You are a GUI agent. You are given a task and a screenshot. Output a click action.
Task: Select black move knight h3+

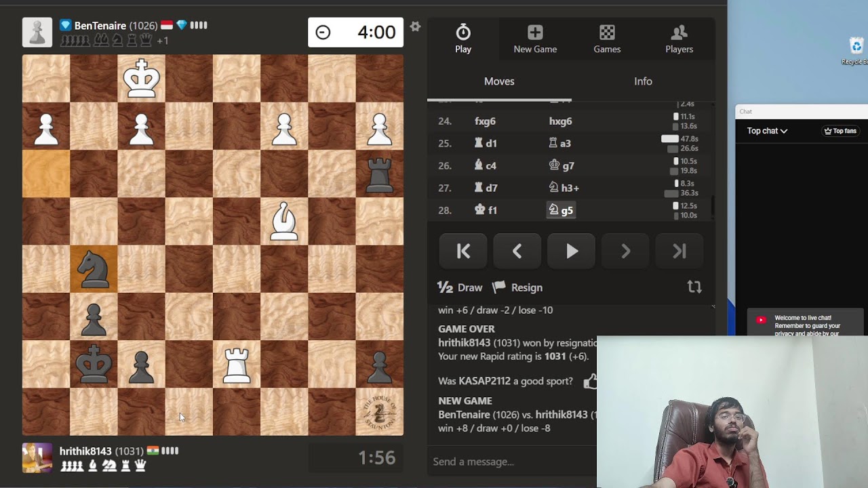coord(563,188)
